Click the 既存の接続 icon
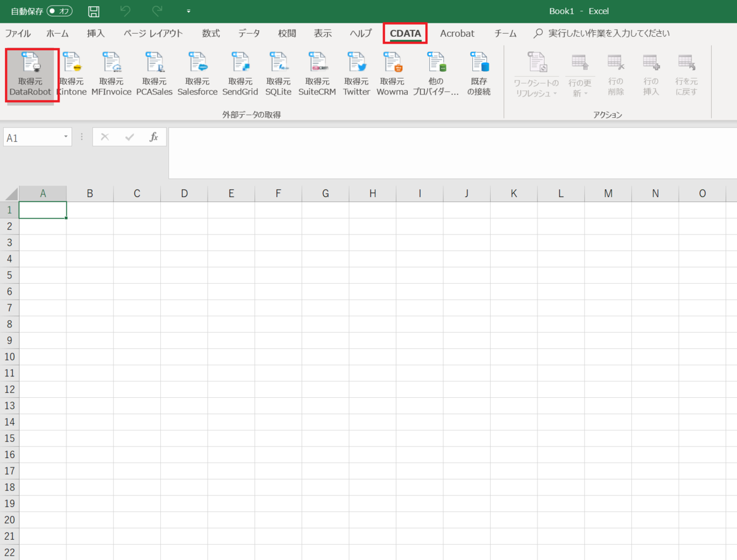This screenshot has height=560, width=737. (478, 74)
